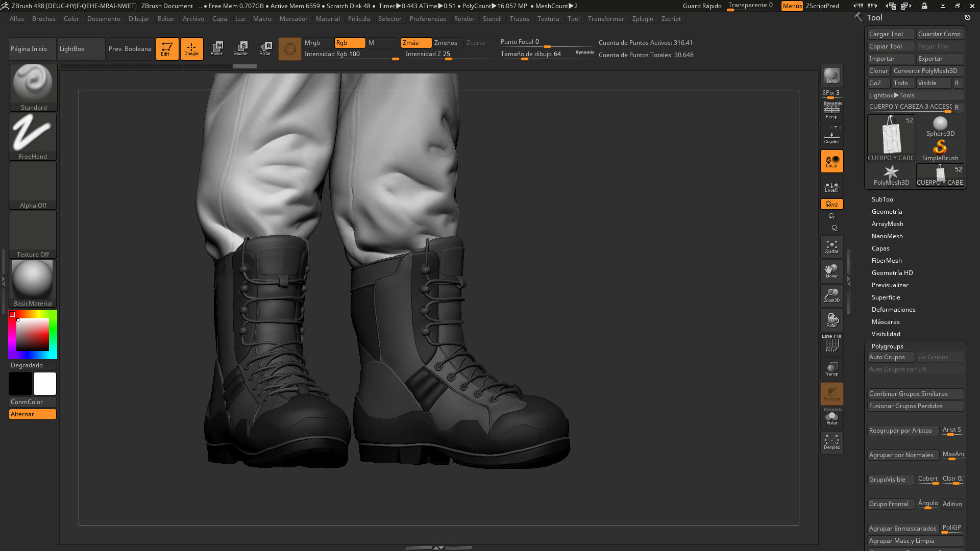Pick a color in the color picker square
This screenshot has height=551, width=980.
pos(33,335)
